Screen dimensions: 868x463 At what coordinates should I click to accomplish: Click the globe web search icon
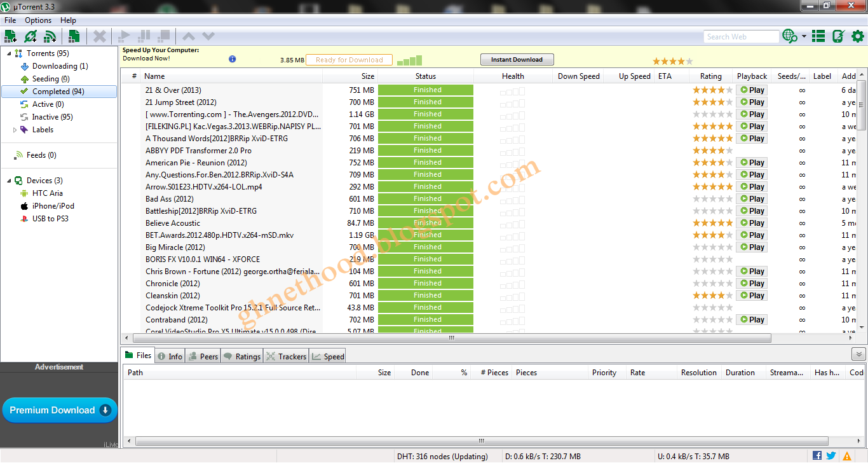[790, 36]
